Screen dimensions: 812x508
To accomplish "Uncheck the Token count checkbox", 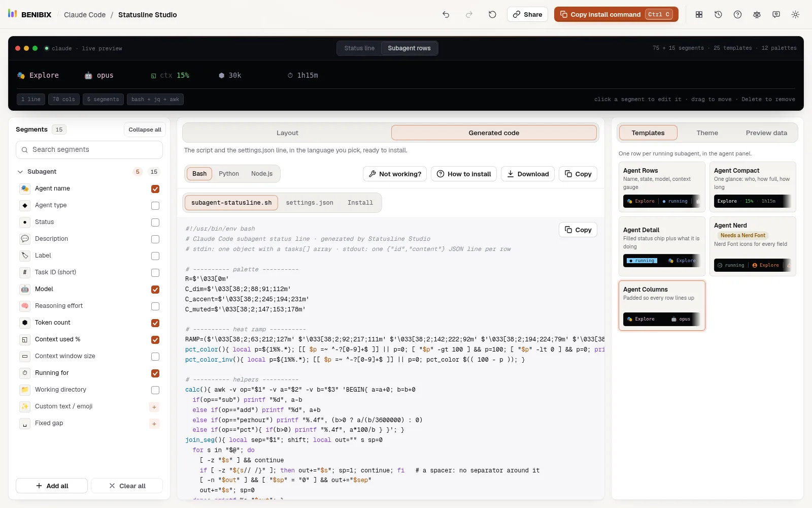I will pyautogui.click(x=155, y=323).
